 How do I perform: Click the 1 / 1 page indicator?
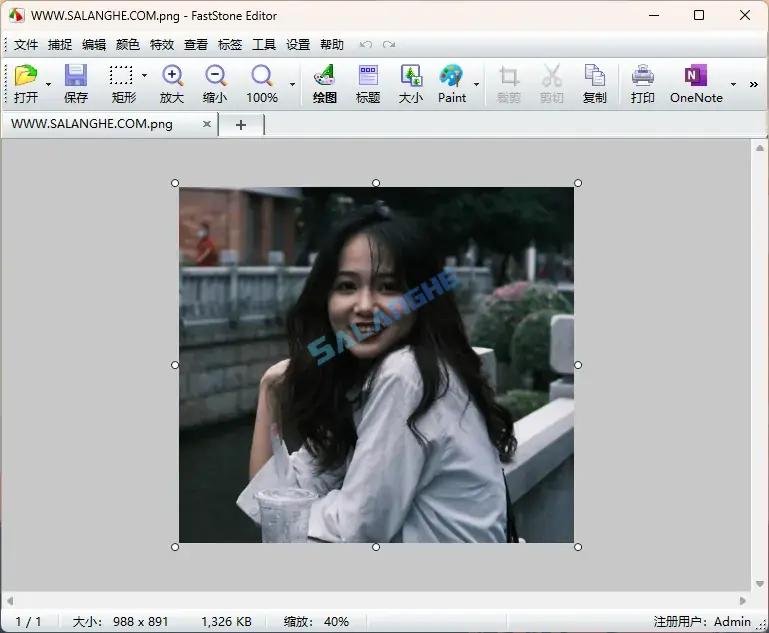(28, 622)
